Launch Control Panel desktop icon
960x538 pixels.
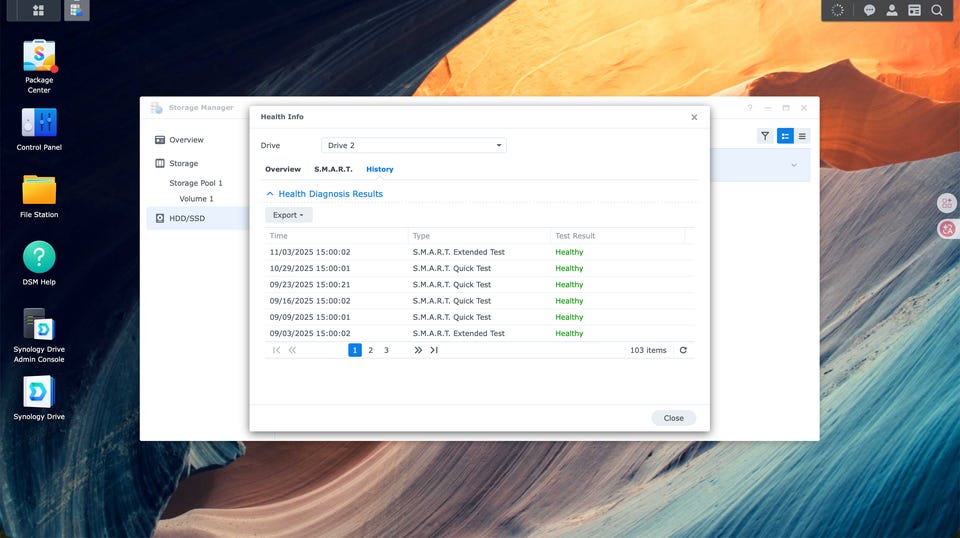[x=39, y=124]
